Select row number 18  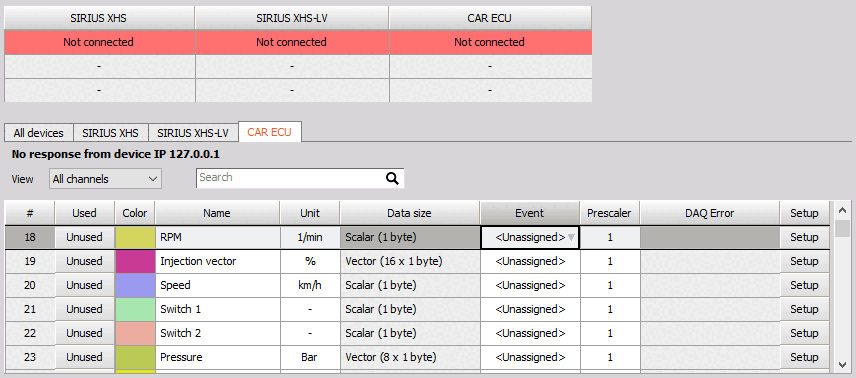30,237
